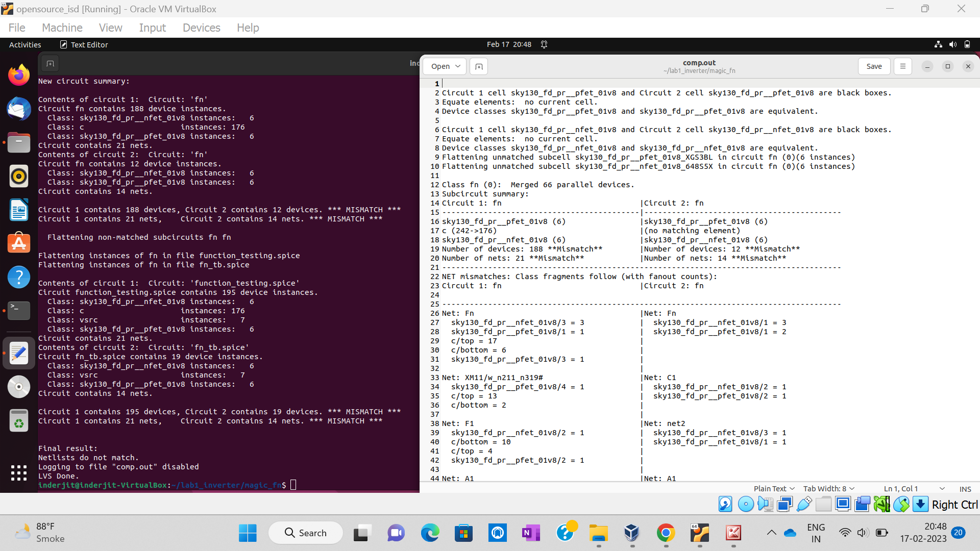Toggle the INS overwrite mode indicator in gedit
Screen dimensions: 980x551
point(966,488)
